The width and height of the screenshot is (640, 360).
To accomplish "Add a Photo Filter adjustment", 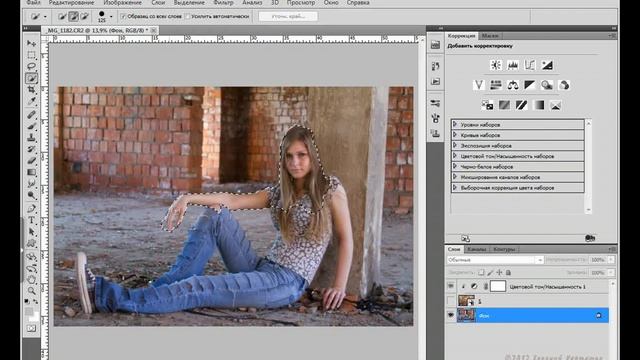I will tap(547, 85).
